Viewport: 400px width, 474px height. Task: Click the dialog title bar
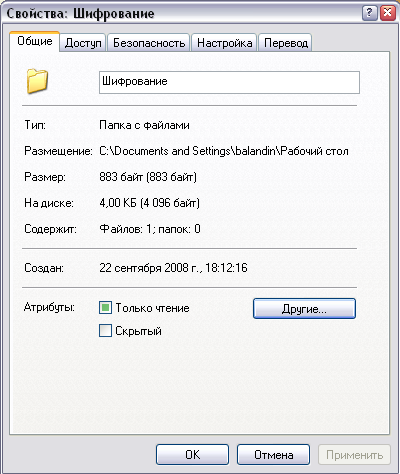182,13
